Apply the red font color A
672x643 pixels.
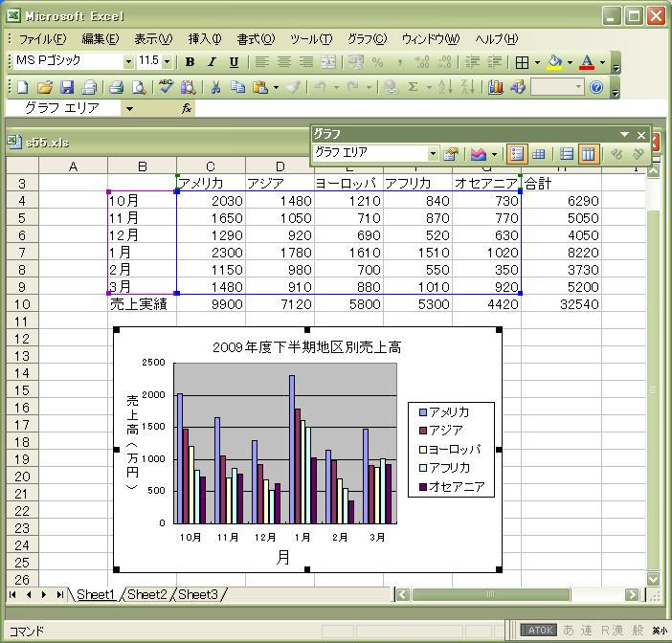point(587,62)
